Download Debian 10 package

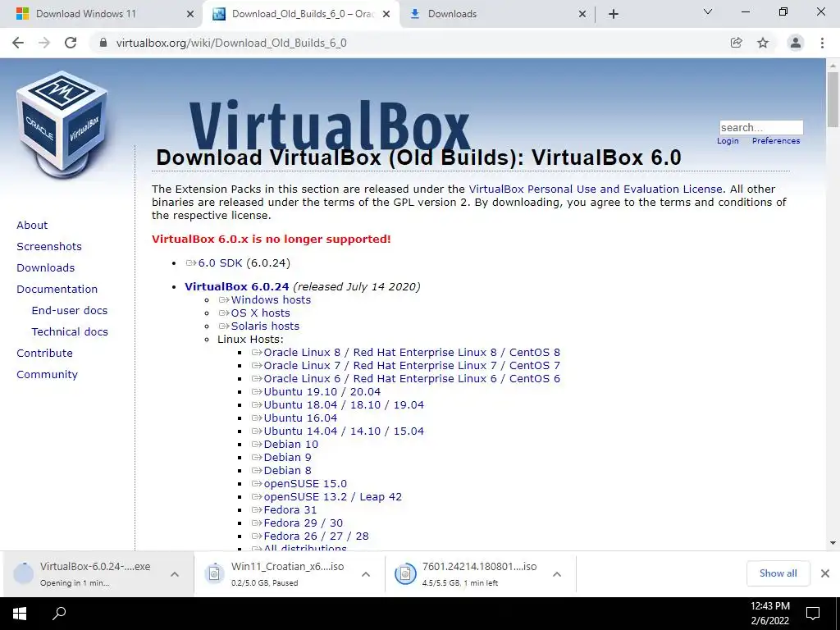click(285, 444)
